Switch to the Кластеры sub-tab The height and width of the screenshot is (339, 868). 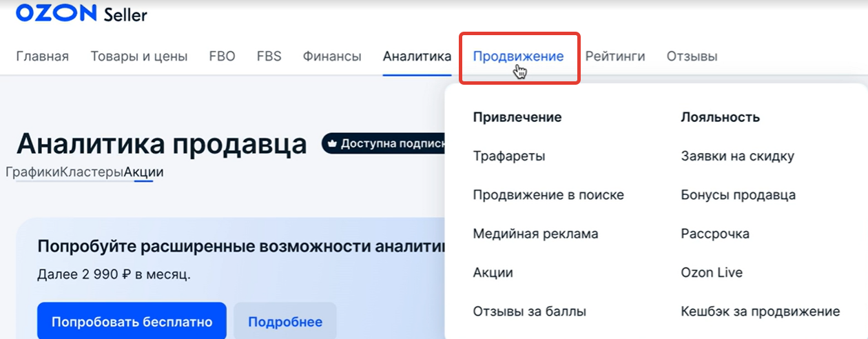coord(92,172)
